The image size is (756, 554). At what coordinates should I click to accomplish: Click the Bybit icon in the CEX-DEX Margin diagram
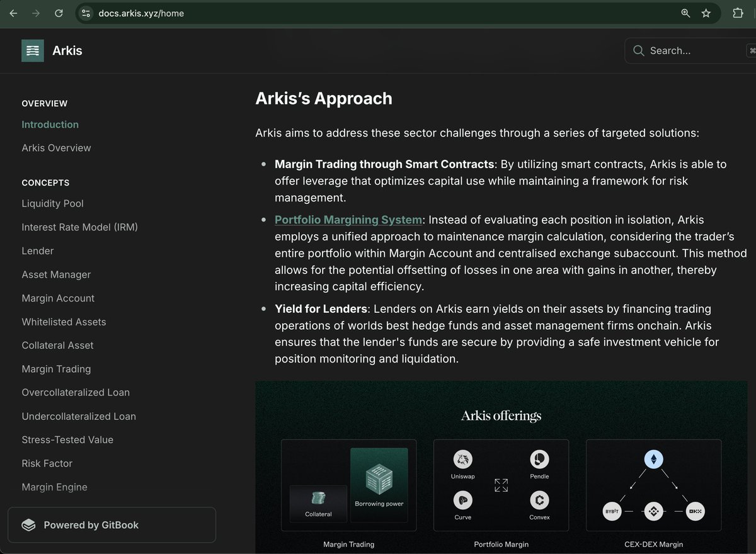(612, 511)
